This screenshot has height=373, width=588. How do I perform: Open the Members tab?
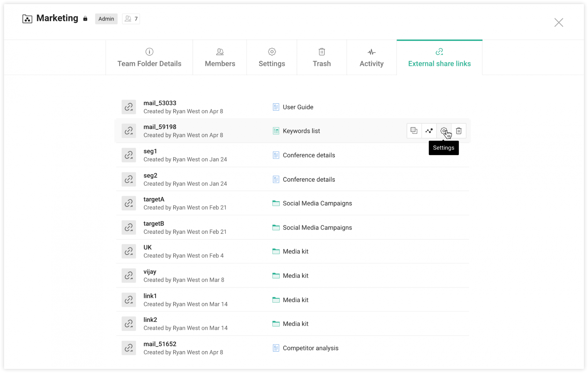[x=220, y=57]
